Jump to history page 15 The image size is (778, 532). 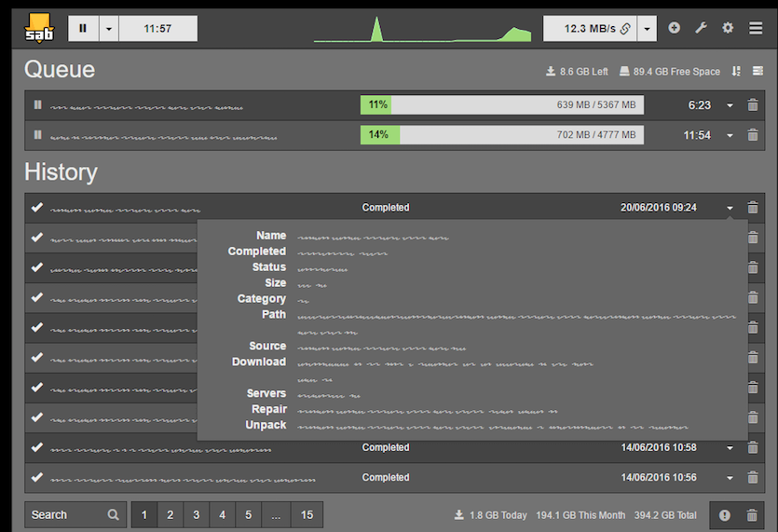point(307,514)
